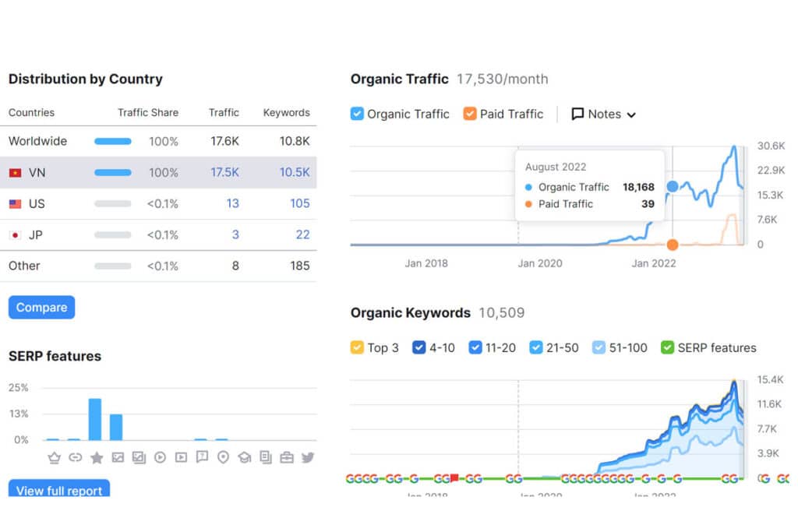Click the blue Organic Traffic chart data point
798x532 pixels.
pos(673,187)
